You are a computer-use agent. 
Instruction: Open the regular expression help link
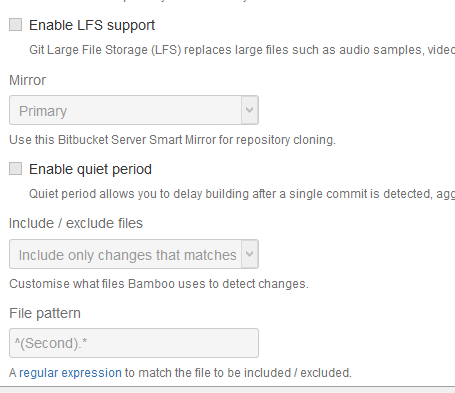70,373
